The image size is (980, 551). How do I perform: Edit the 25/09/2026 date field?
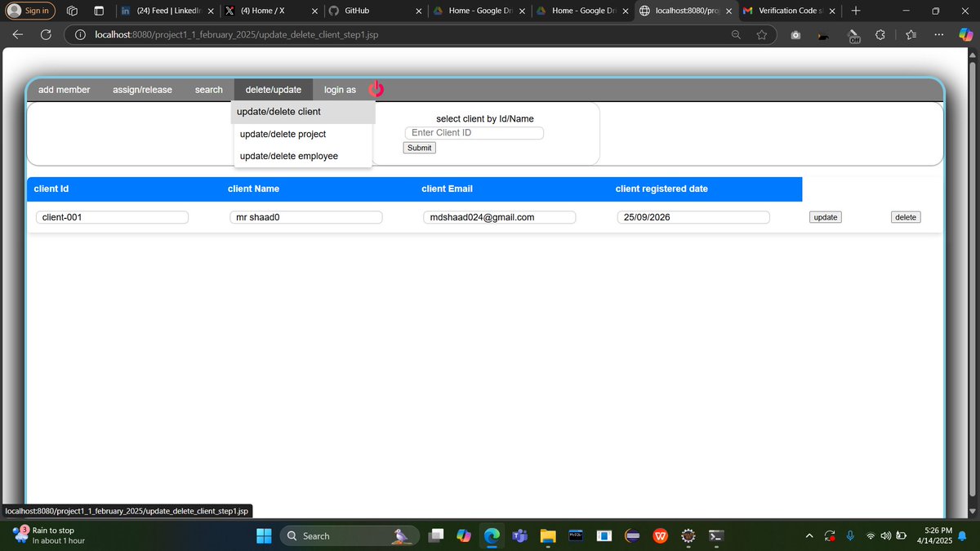click(693, 217)
